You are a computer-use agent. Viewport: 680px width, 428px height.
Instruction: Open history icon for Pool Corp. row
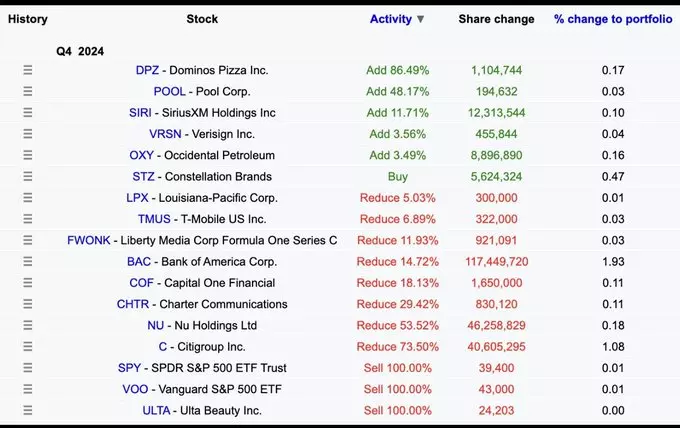pyautogui.click(x=28, y=91)
